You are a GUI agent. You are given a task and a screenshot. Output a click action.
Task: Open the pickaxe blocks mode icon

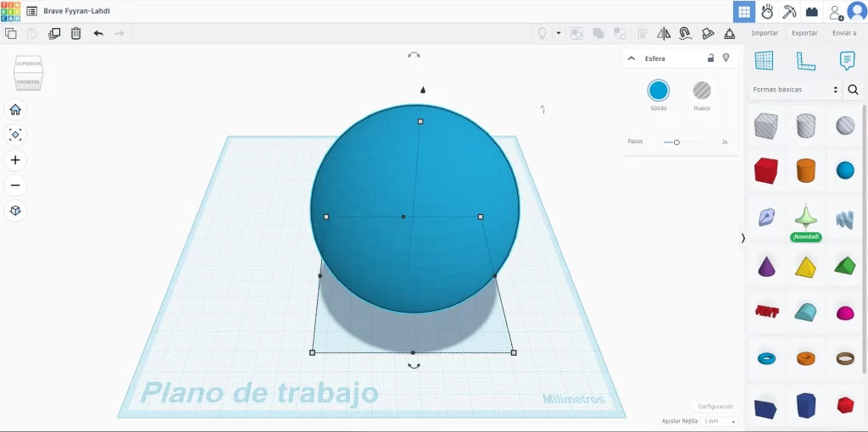[x=789, y=12]
